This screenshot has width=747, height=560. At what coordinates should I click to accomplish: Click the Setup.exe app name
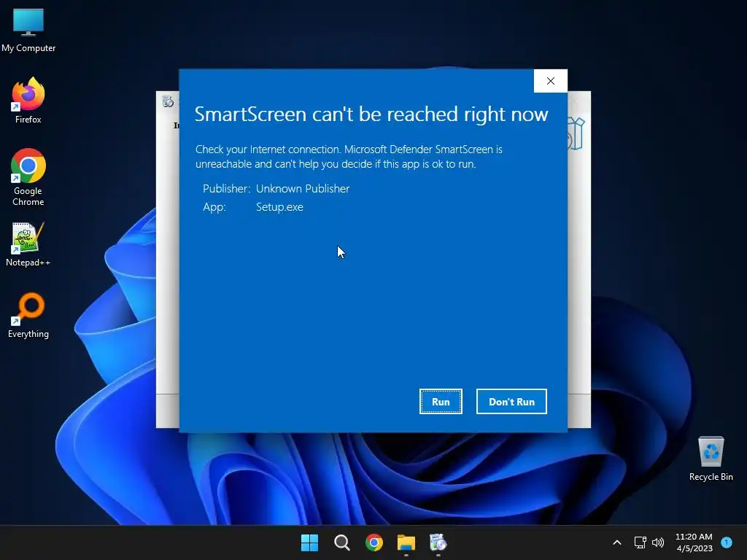coord(279,207)
